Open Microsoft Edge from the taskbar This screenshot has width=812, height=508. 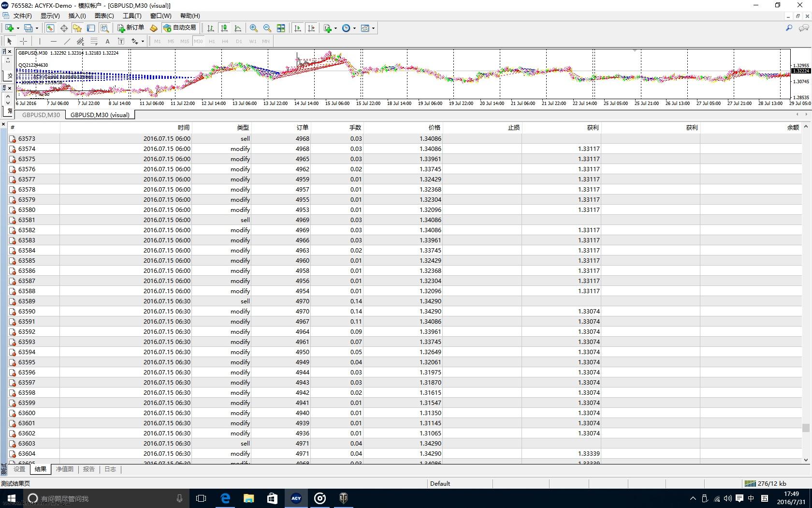pyautogui.click(x=225, y=498)
